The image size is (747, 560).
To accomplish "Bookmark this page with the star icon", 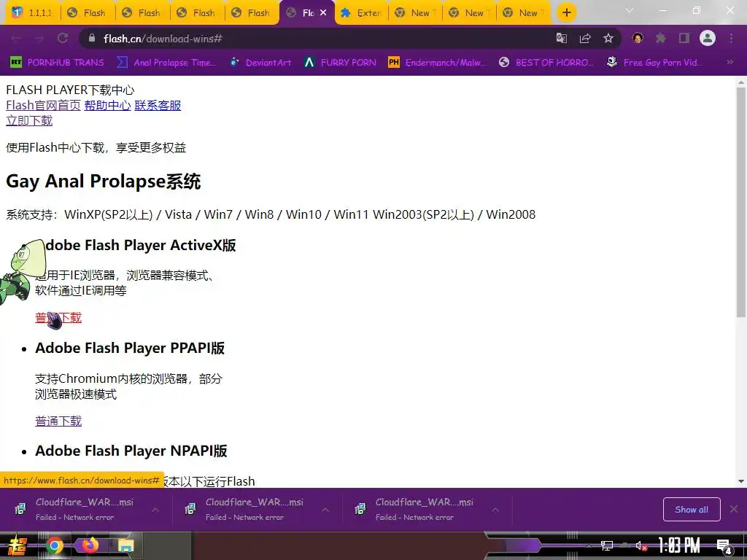I will coord(608,39).
